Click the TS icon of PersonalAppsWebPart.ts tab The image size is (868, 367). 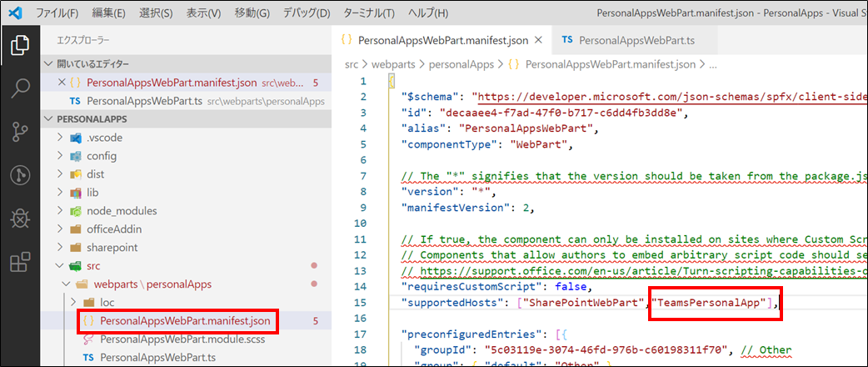click(566, 40)
